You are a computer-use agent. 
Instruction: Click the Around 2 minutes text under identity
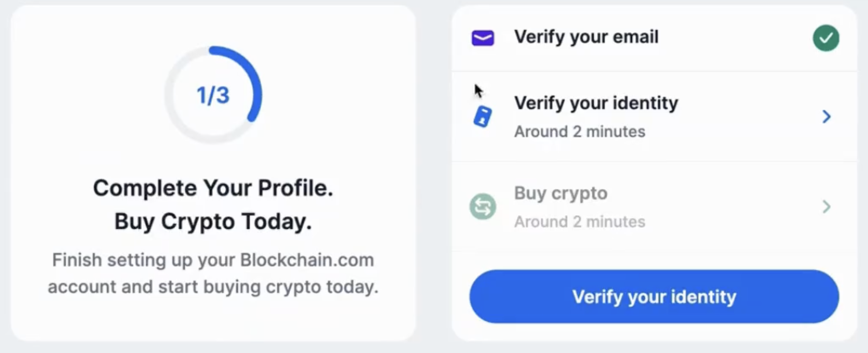click(579, 131)
